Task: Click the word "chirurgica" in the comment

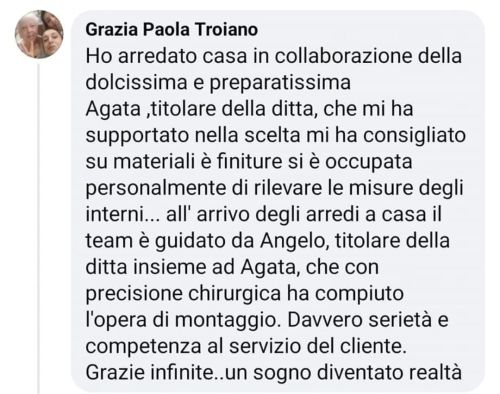Action: [234, 294]
